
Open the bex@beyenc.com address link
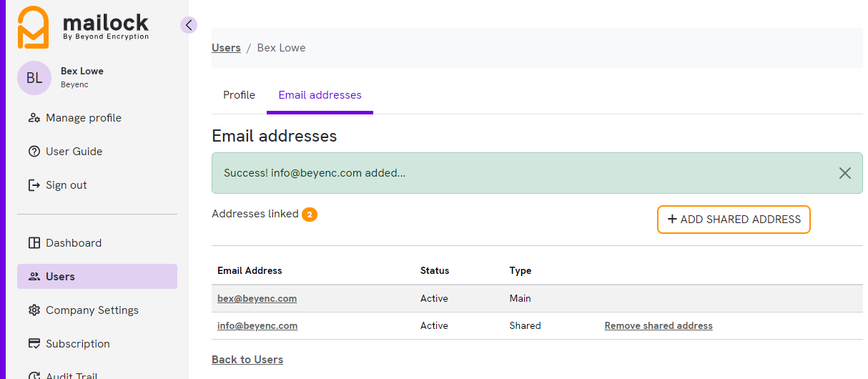point(257,299)
